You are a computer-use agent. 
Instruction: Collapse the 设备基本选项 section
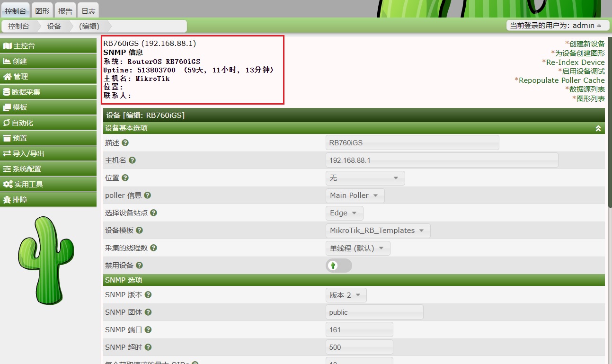click(x=598, y=128)
